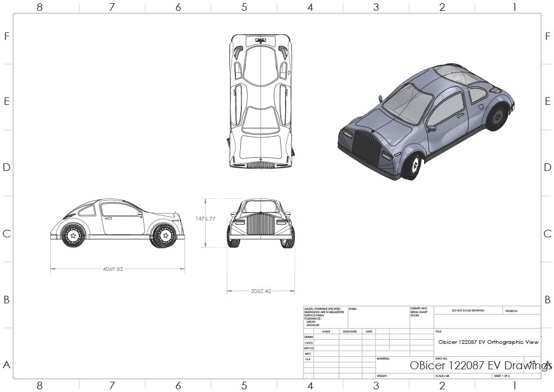The height and width of the screenshot is (392, 554).
Task: Click the 'SCALE:1:48' entry
Action: (442, 376)
